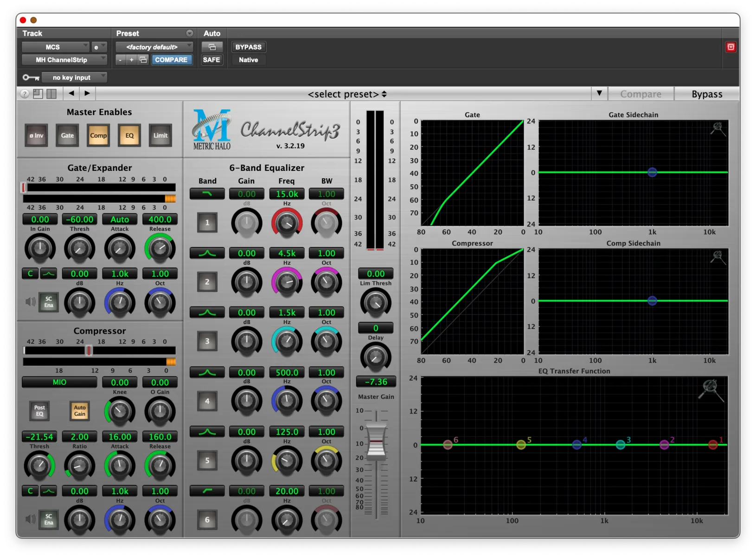The image size is (756, 557).
Task: Click the help question mark icon
Action: (25, 94)
